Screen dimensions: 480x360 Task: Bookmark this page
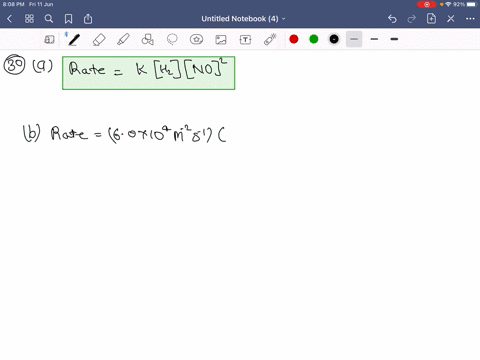[68, 19]
